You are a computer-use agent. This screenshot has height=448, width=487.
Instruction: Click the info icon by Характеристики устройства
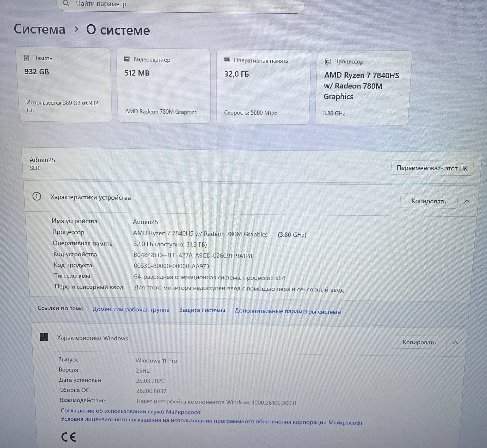click(37, 196)
